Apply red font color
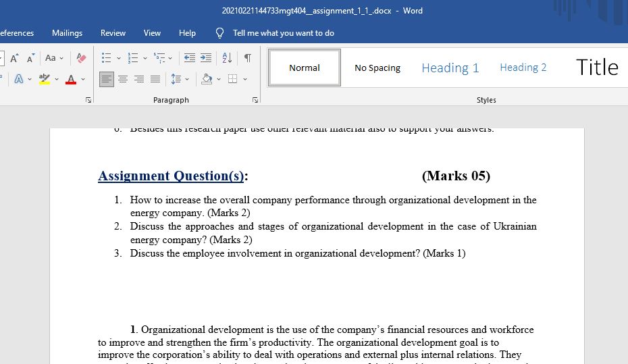Viewport: 628px width, 364px height. 71,79
